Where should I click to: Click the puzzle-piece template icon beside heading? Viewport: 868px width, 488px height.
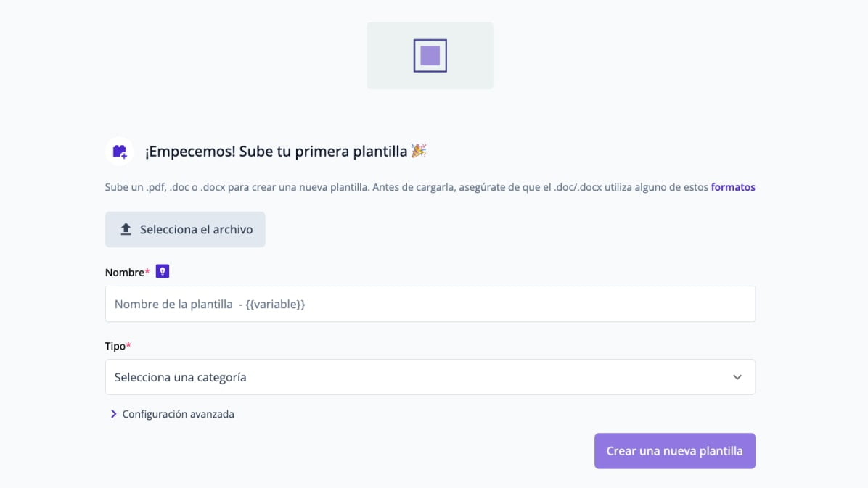(120, 151)
